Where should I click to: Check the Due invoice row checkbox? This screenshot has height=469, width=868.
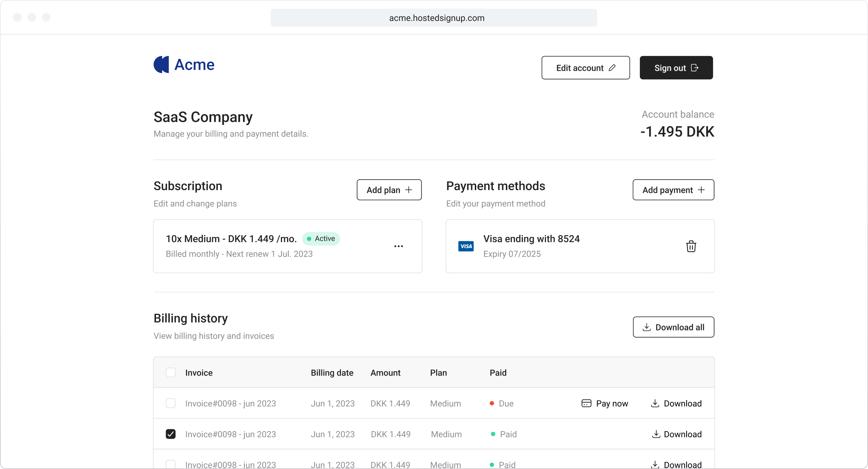(170, 403)
